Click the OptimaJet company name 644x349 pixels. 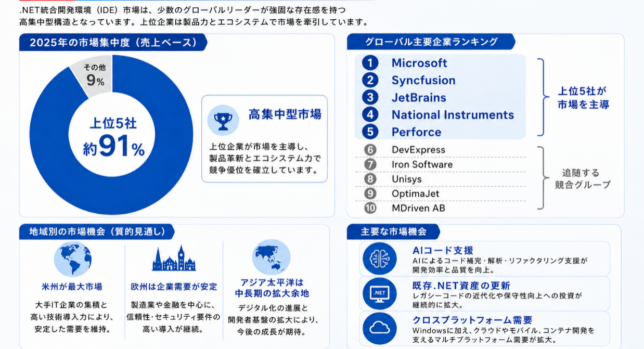point(416,193)
